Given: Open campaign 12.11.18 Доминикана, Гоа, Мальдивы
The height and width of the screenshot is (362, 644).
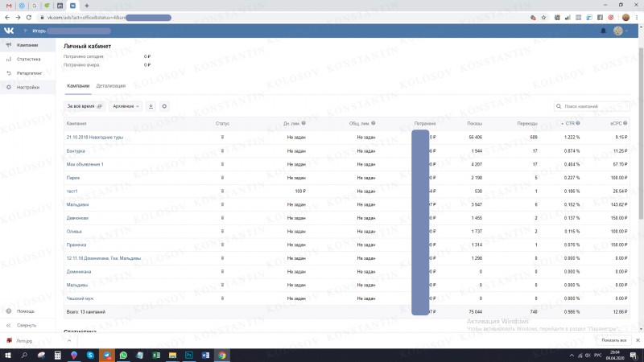Looking at the screenshot, I should (x=104, y=258).
